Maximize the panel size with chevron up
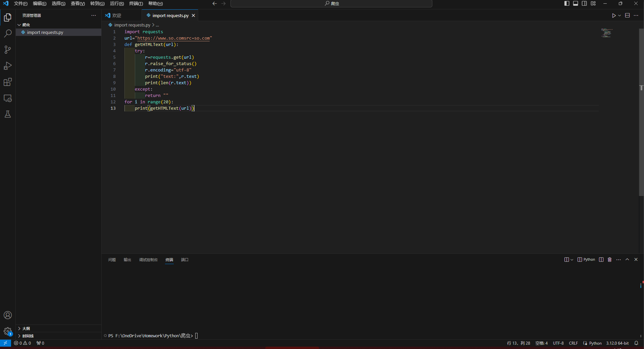Screen dimensions: 644x349 [627, 259]
